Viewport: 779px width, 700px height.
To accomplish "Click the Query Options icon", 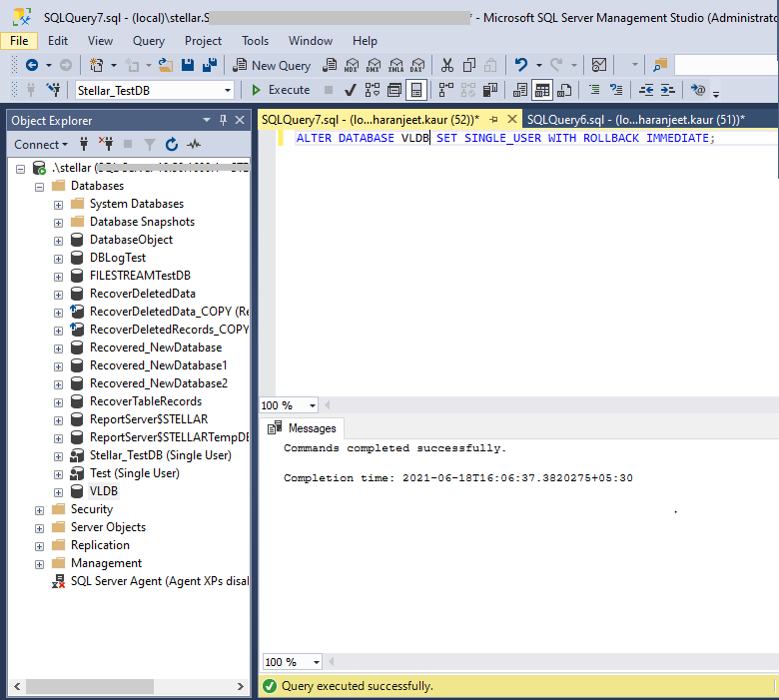I will click(394, 90).
